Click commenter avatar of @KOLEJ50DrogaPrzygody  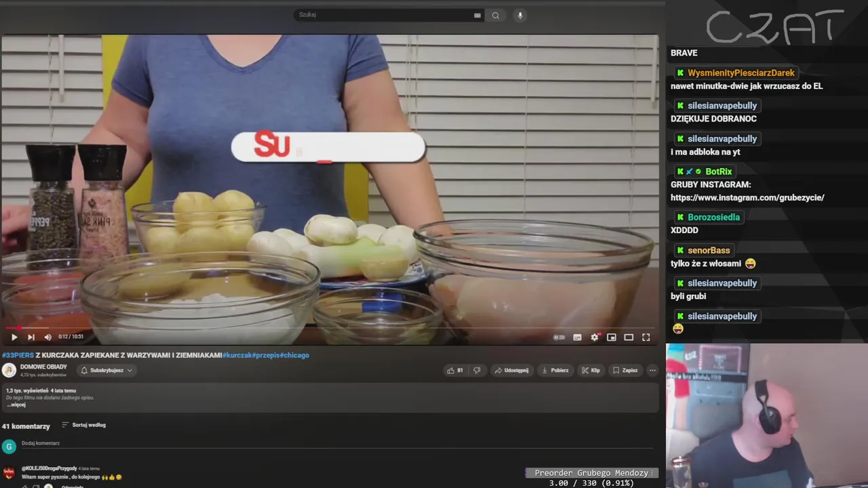tap(9, 472)
